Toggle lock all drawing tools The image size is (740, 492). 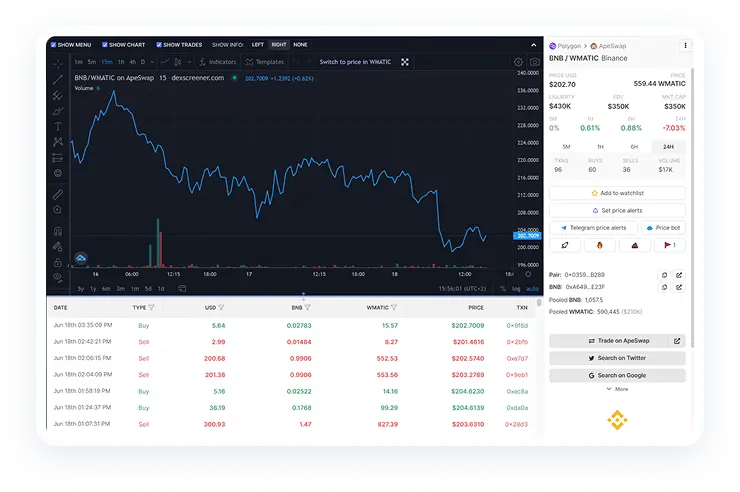pos(58,262)
